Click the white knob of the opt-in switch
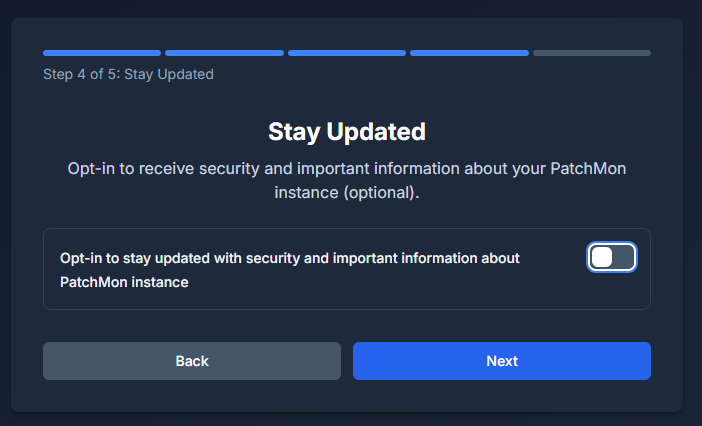Screen dimensions: 702x426 point(602,257)
